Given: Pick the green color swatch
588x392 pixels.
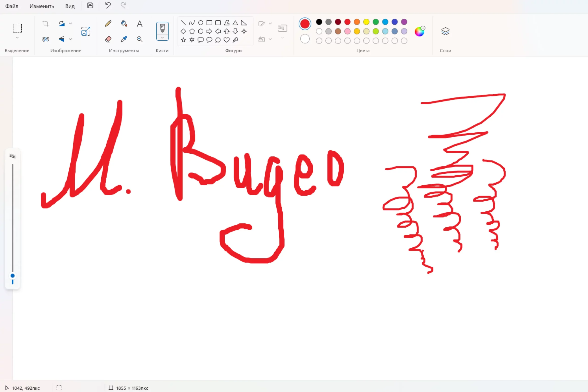Looking at the screenshot, I should pyautogui.click(x=376, y=22).
